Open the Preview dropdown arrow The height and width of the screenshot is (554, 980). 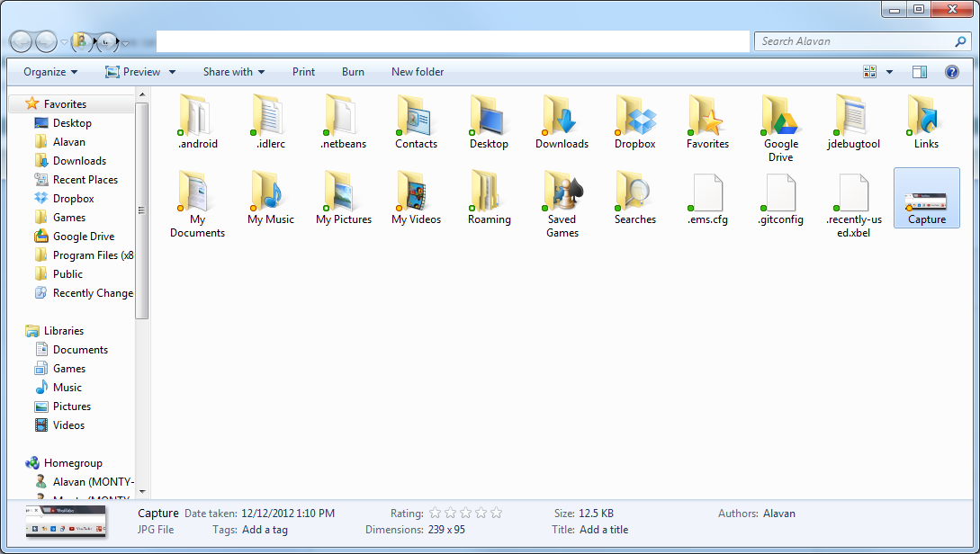pyautogui.click(x=172, y=72)
